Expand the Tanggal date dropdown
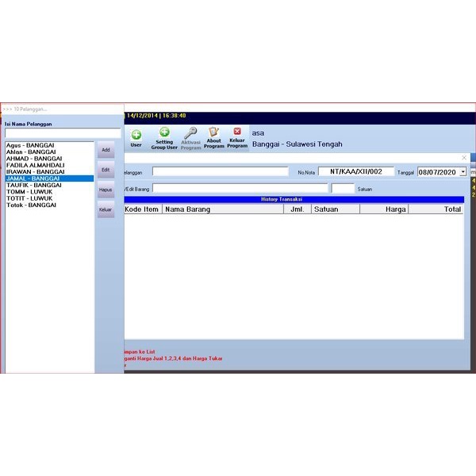This screenshot has height=476, width=476. click(463, 171)
